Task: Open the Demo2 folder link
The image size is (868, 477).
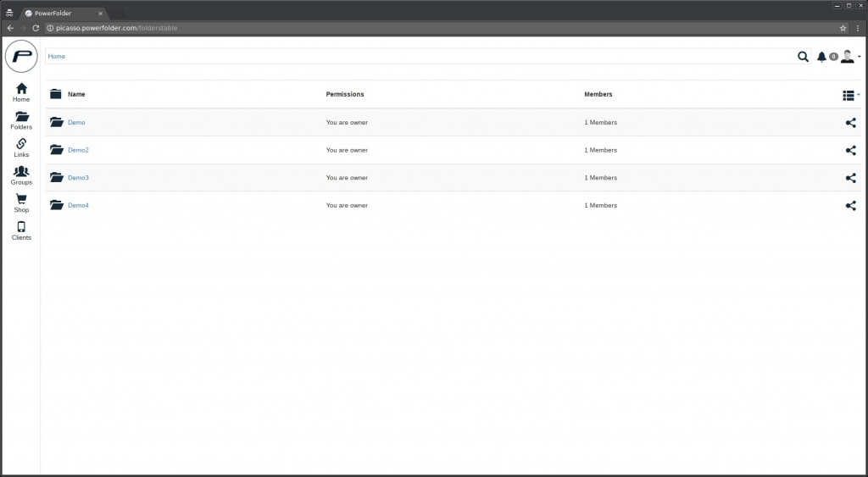Action: [78, 150]
